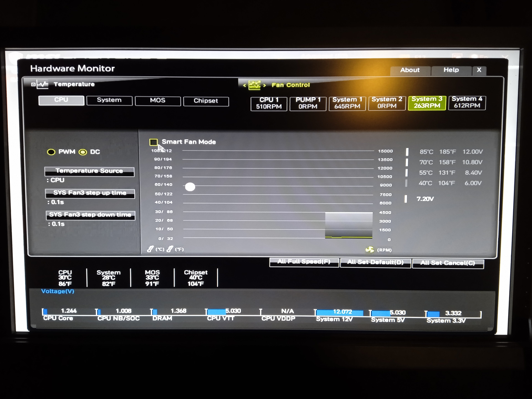Click the Fahrenheit thermometer icon below graph
The image size is (532, 399).
(x=170, y=249)
